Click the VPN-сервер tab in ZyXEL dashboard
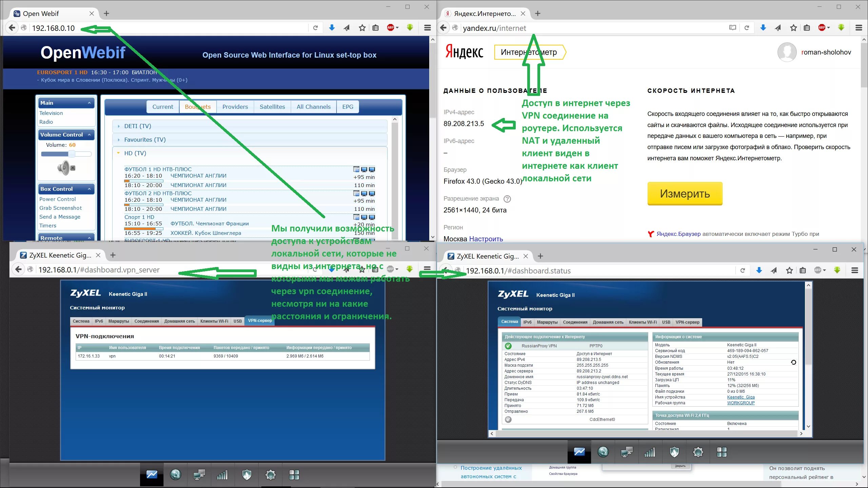The width and height of the screenshot is (868, 488). click(260, 321)
